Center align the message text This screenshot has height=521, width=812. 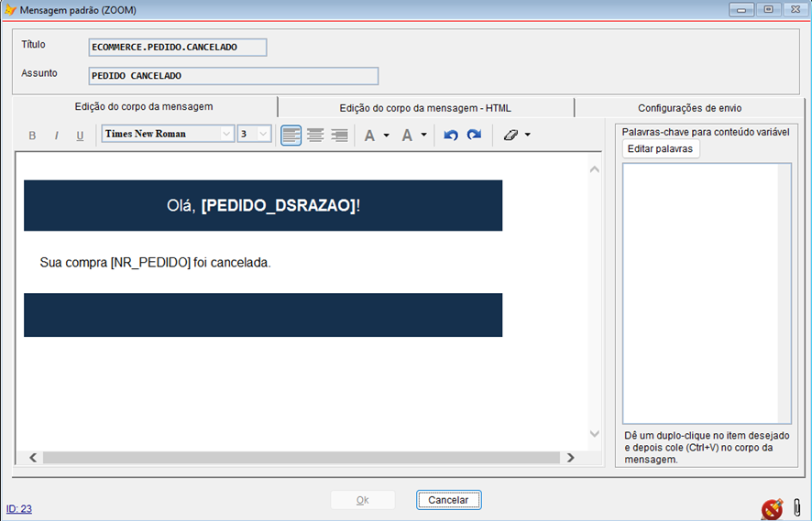pyautogui.click(x=315, y=136)
